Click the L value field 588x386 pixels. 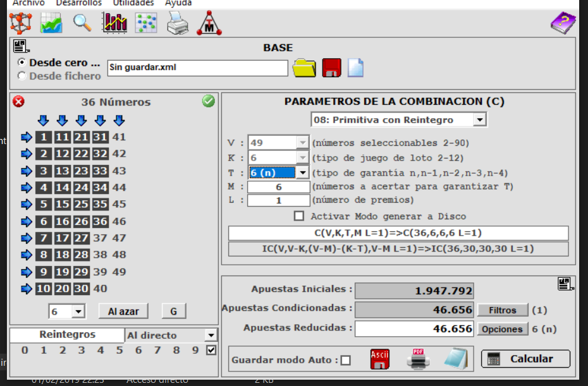pos(279,200)
